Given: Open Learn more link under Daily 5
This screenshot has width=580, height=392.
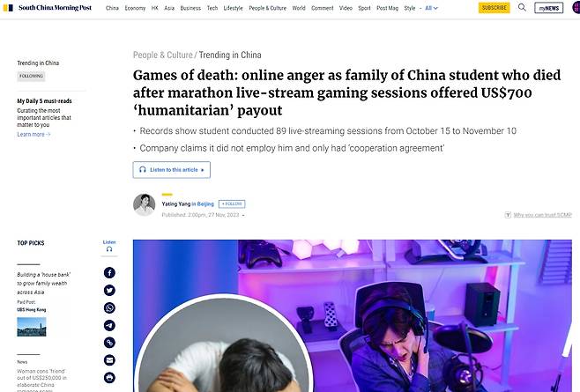Looking at the screenshot, I should (33, 134).
